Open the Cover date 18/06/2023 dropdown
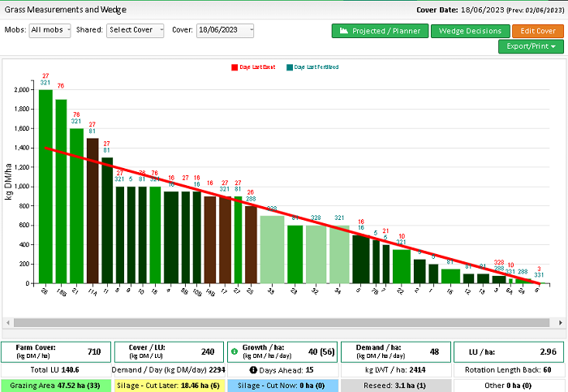 225,30
